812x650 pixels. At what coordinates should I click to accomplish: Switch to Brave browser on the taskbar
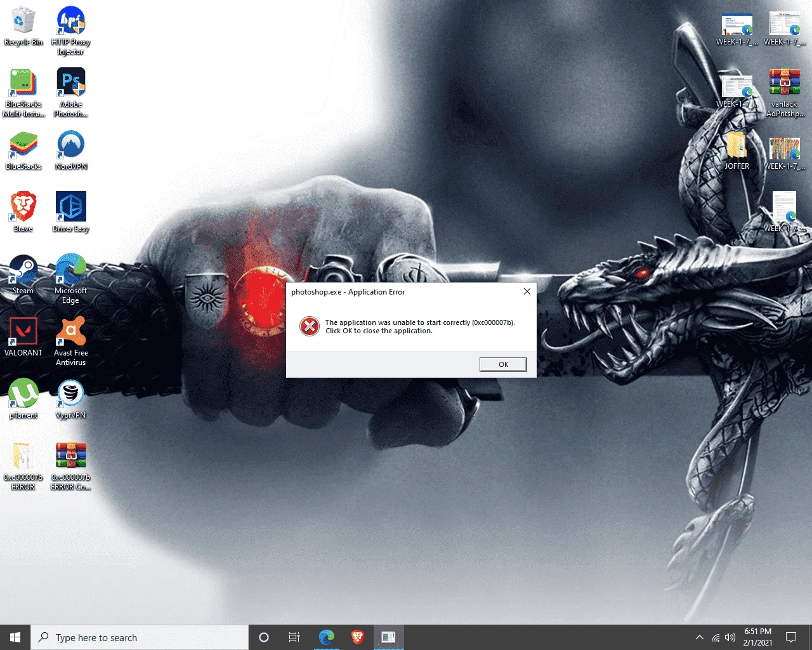click(x=358, y=637)
